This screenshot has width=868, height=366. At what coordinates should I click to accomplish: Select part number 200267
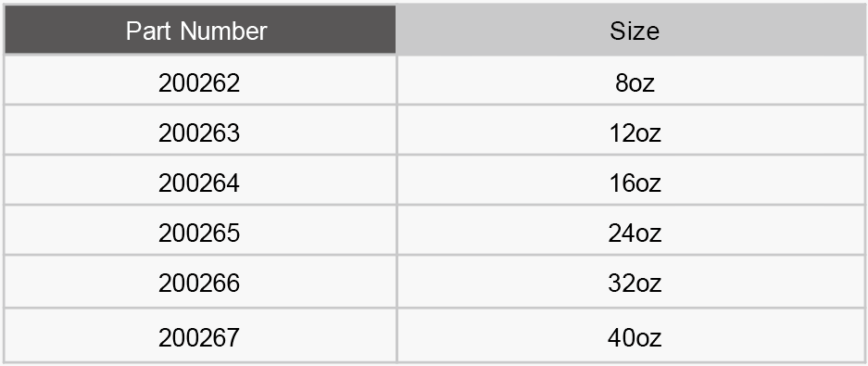(x=199, y=338)
